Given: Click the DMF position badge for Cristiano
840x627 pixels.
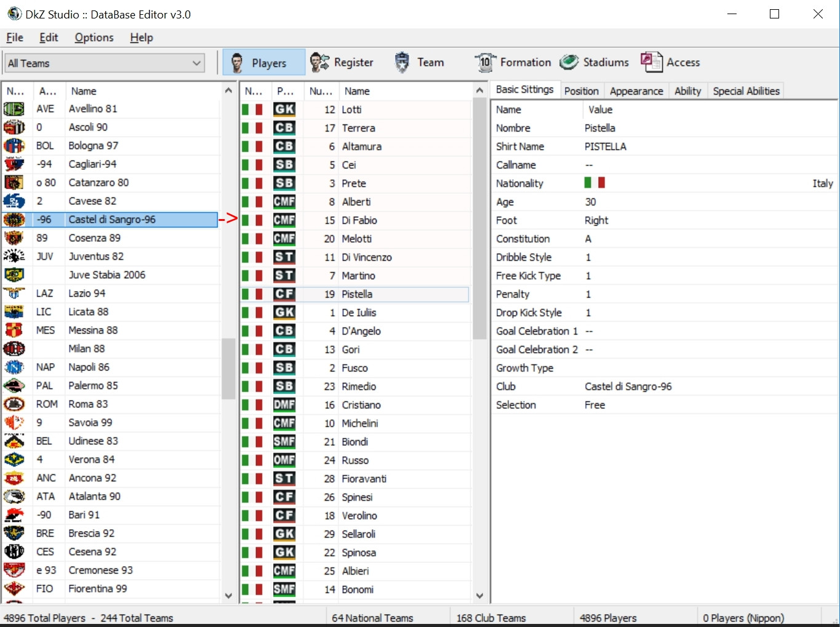Looking at the screenshot, I should click(x=284, y=405).
